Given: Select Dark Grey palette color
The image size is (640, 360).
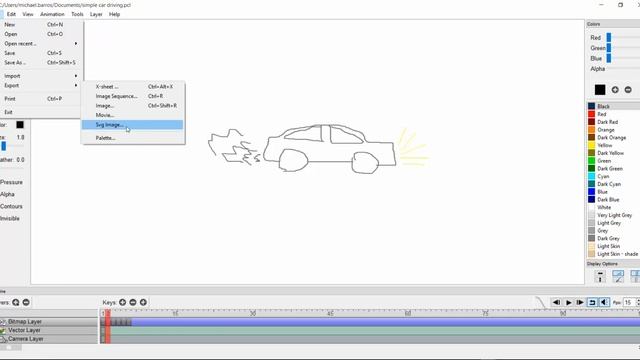Looking at the screenshot, I should (x=613, y=238).
